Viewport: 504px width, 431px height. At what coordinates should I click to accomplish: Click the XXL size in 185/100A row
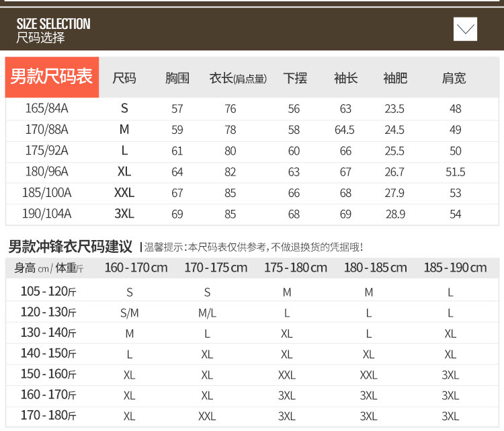pyautogui.click(x=124, y=193)
